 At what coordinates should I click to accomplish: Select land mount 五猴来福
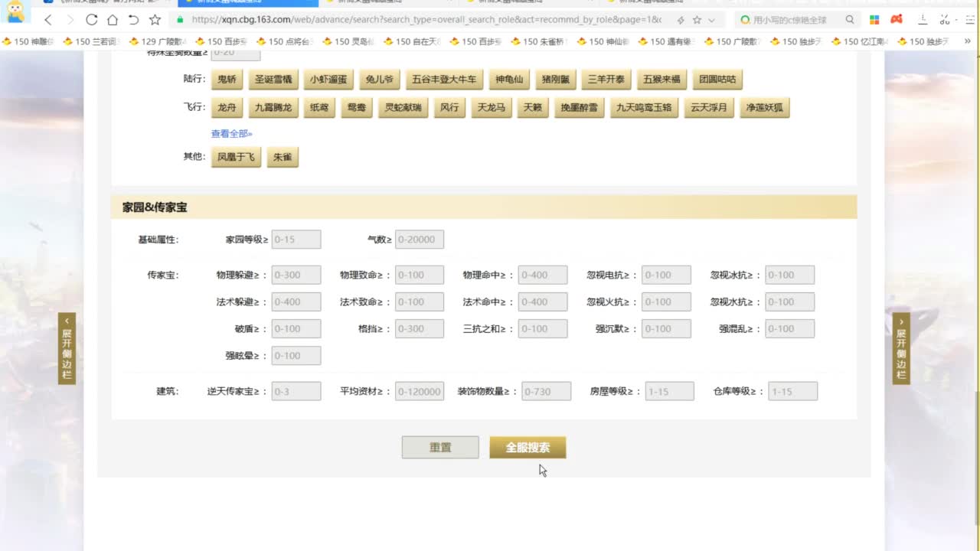(x=661, y=80)
